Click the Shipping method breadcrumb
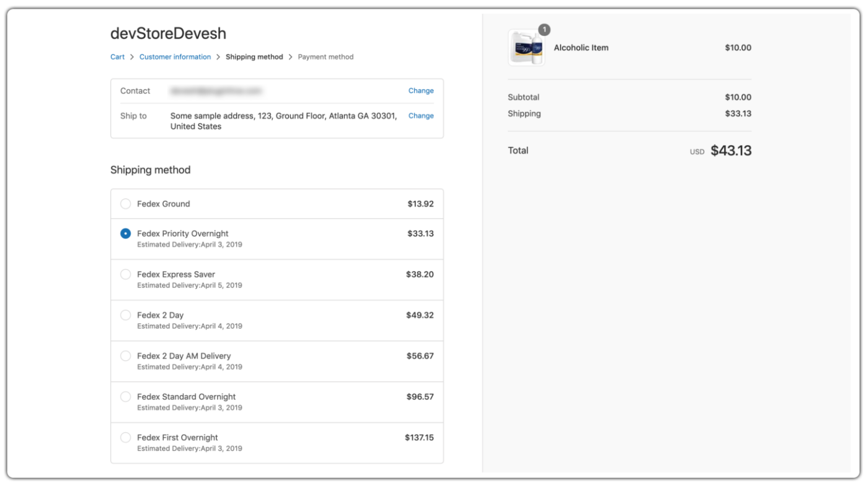The height and width of the screenshot is (488, 868). (254, 57)
